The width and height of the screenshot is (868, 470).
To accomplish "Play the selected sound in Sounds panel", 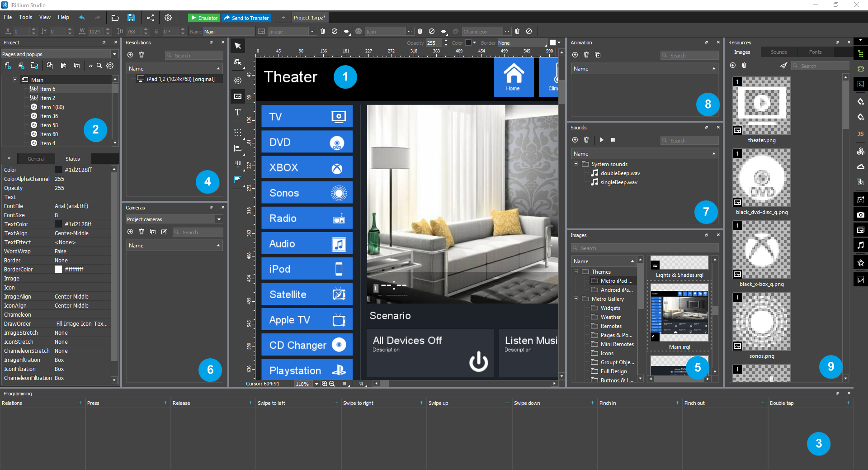I will (x=602, y=140).
